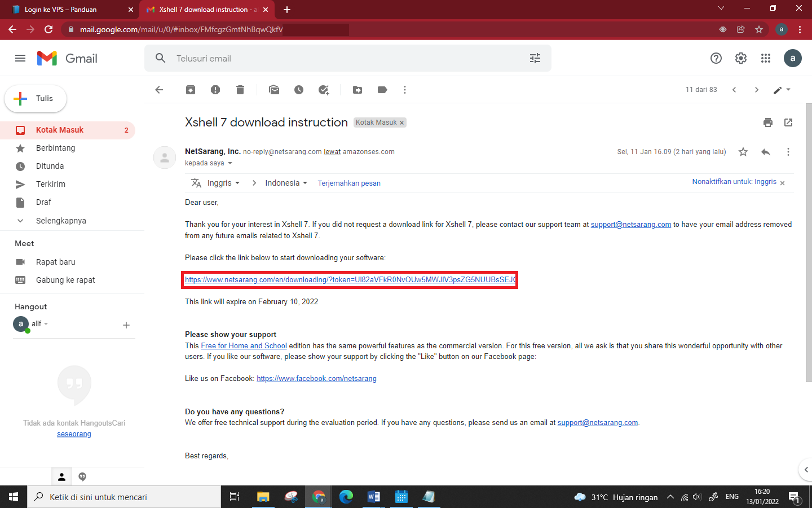Open the Kotak Masuk folder

click(68, 130)
